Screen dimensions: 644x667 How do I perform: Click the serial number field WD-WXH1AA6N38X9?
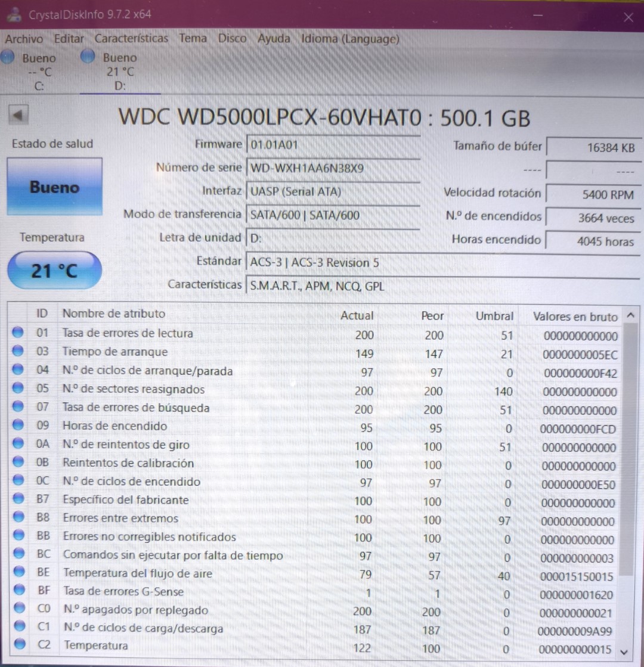tap(333, 168)
